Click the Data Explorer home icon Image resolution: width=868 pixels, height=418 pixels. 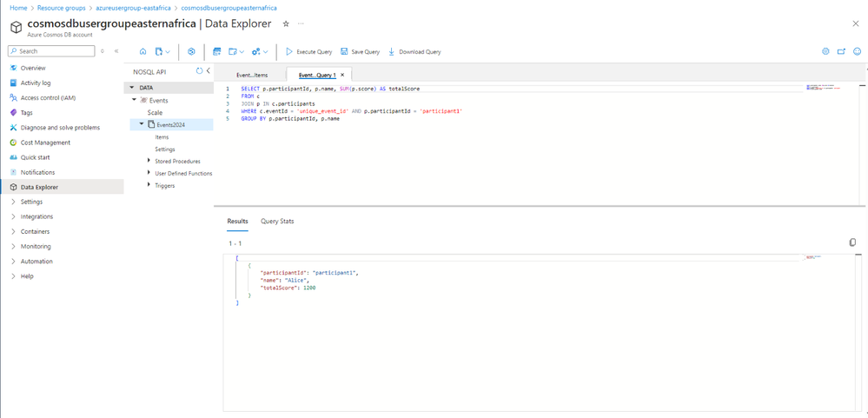point(142,51)
